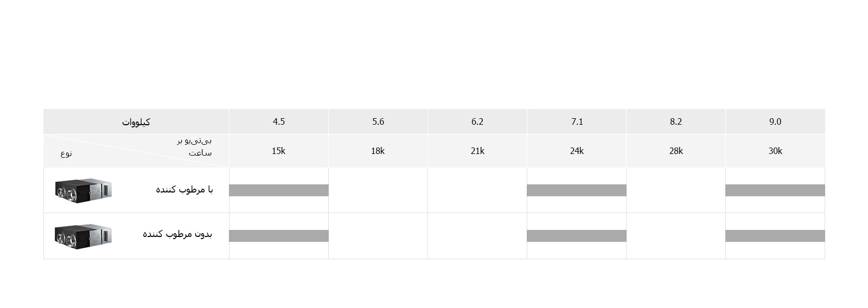The height and width of the screenshot is (308, 868).
Task: Click the 15k BTU cell
Action: pyautogui.click(x=279, y=151)
